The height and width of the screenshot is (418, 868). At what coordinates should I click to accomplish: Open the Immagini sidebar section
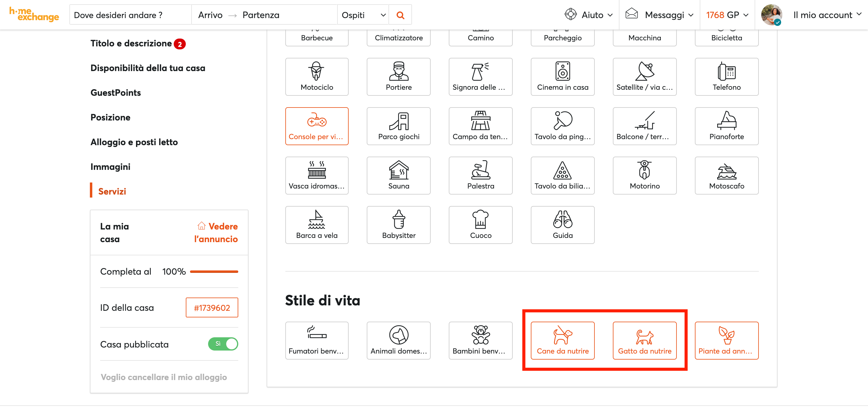tap(110, 167)
